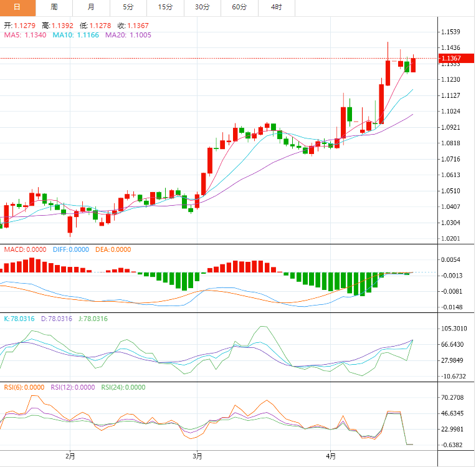Click the MACD indicator value label
Image resolution: width=476 pixels, height=467 pixels.
click(24, 249)
